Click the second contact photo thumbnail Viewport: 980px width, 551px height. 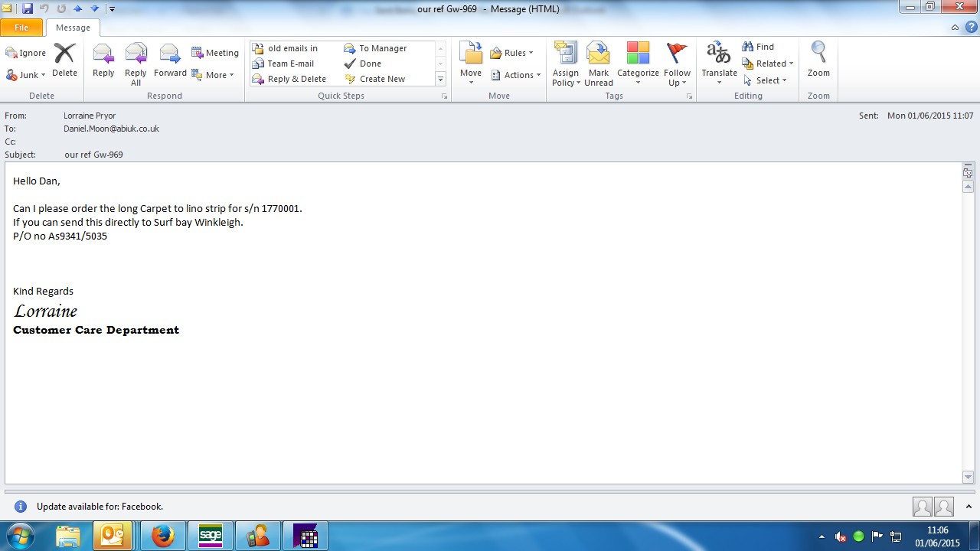944,507
